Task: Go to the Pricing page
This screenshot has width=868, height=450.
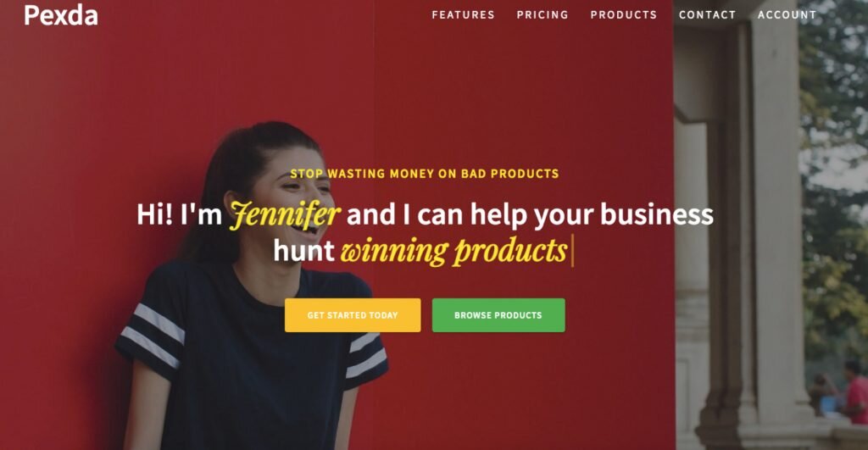Action: point(542,15)
